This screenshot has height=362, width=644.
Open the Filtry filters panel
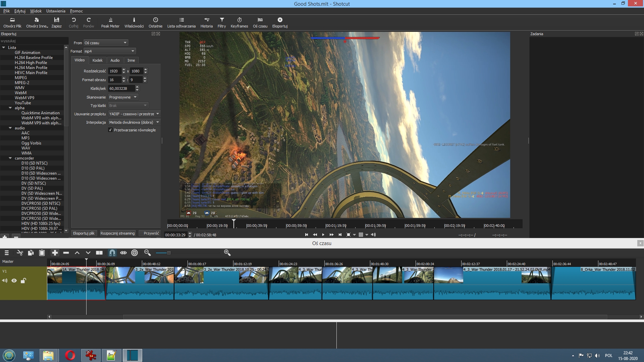[x=221, y=22]
